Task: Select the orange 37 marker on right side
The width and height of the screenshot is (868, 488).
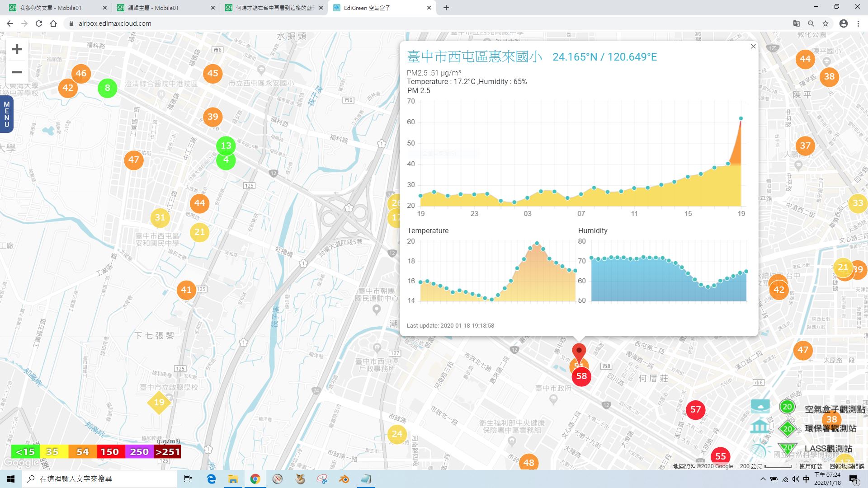Action: pyautogui.click(x=805, y=145)
